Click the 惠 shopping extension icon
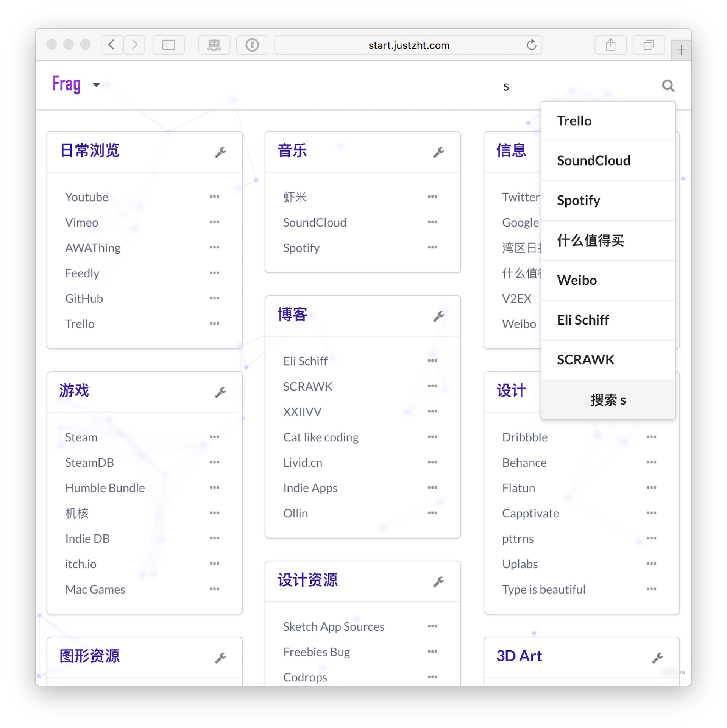Image resolution: width=727 pixels, height=728 pixels. [x=214, y=45]
